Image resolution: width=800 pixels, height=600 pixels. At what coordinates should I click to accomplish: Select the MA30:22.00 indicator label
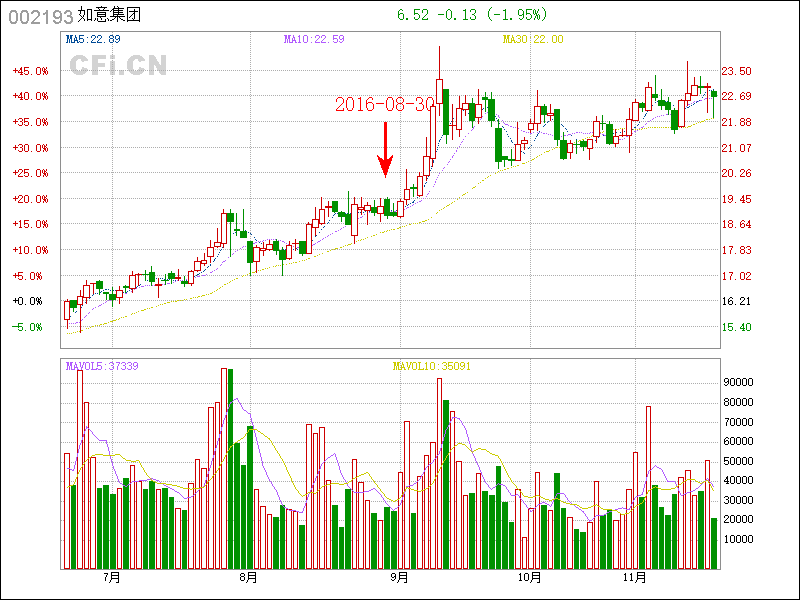[x=533, y=39]
